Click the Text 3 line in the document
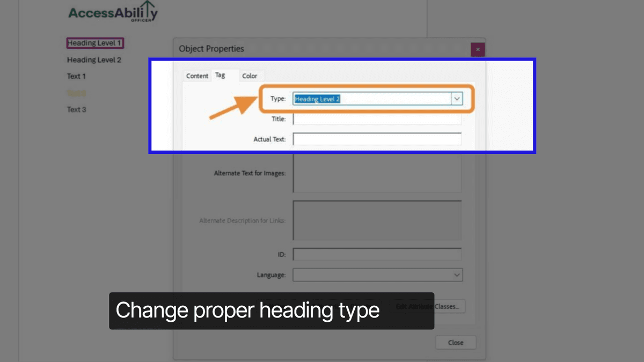Screen dimensions: 644x362 (x=76, y=109)
